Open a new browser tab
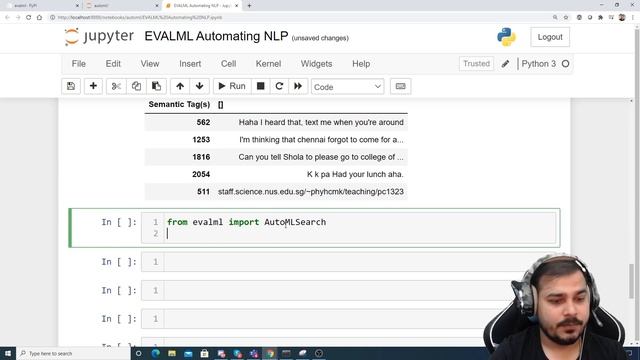640x360 pixels. [249, 6]
